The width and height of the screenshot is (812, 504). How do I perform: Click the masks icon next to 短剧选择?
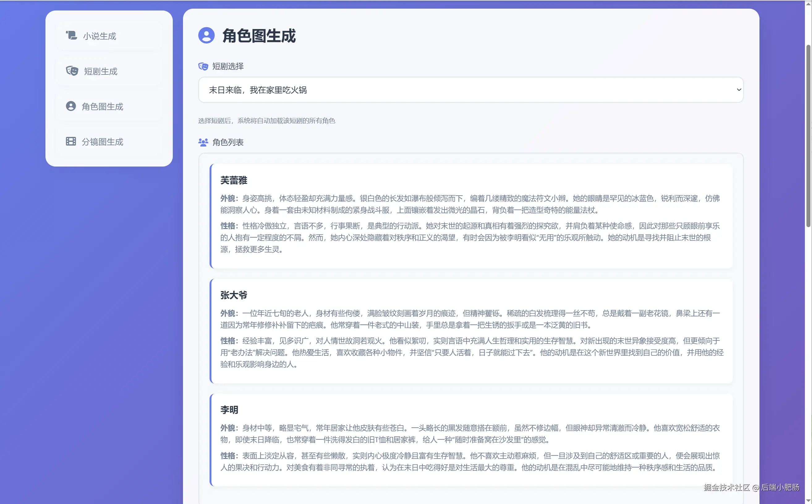click(203, 66)
